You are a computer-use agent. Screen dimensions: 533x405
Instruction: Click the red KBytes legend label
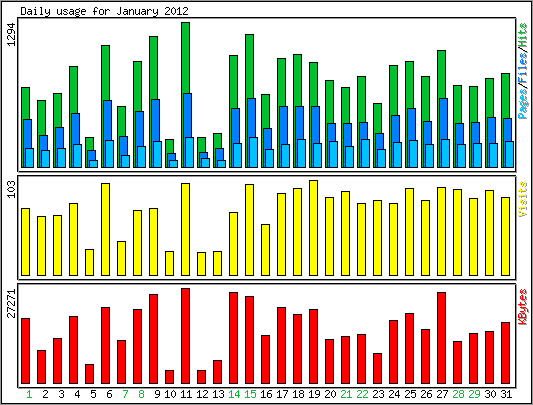pos(523,307)
